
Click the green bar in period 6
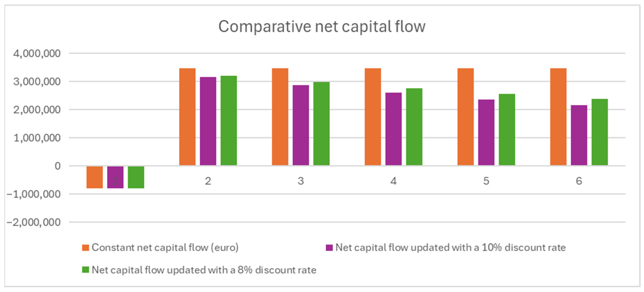coord(600,132)
